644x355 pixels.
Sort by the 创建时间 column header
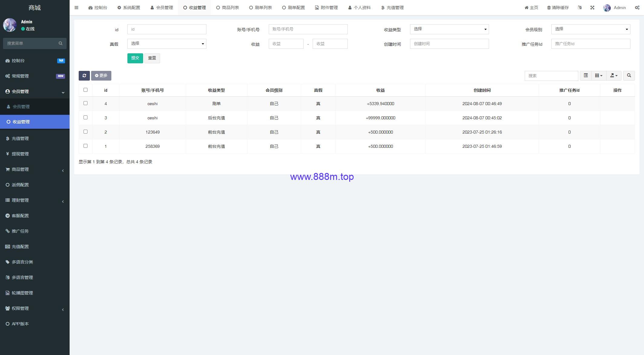coord(482,90)
